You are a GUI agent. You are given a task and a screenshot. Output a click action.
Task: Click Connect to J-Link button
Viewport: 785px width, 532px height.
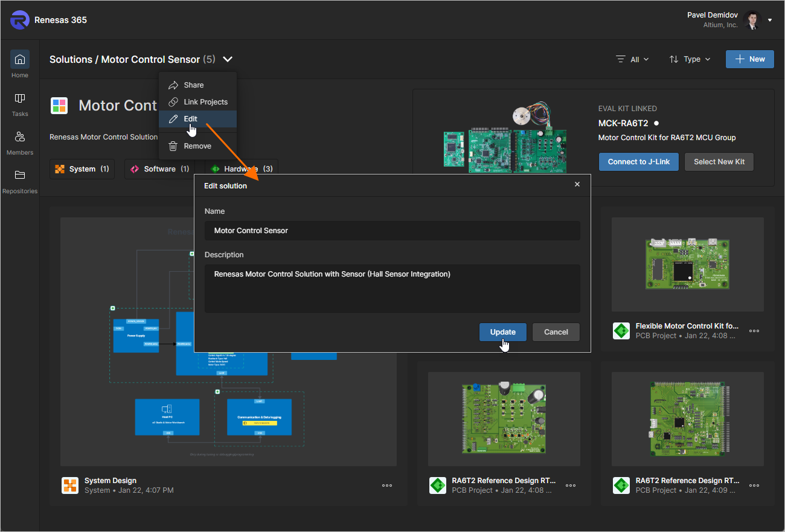click(x=639, y=162)
